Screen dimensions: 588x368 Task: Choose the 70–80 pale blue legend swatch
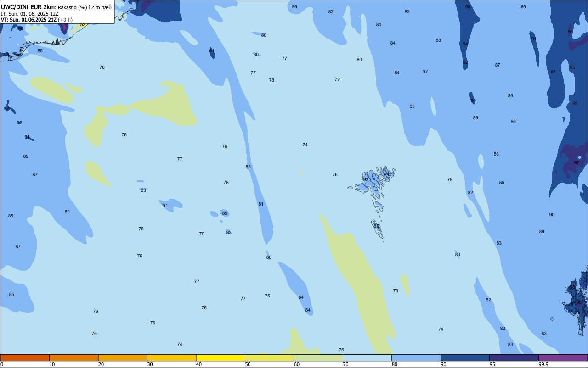367,357
